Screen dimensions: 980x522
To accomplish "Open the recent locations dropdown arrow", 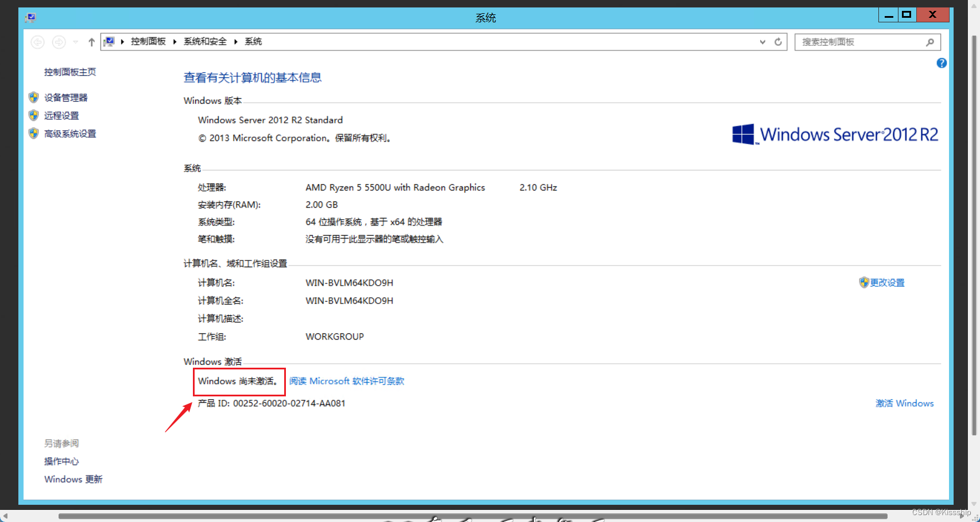I will [x=75, y=42].
